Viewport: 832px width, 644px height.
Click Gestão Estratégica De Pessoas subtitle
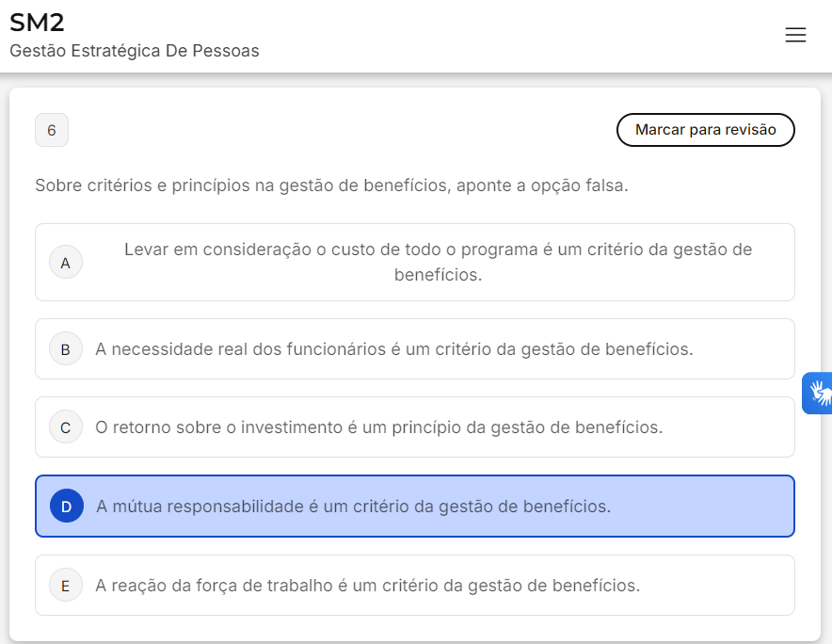135,51
